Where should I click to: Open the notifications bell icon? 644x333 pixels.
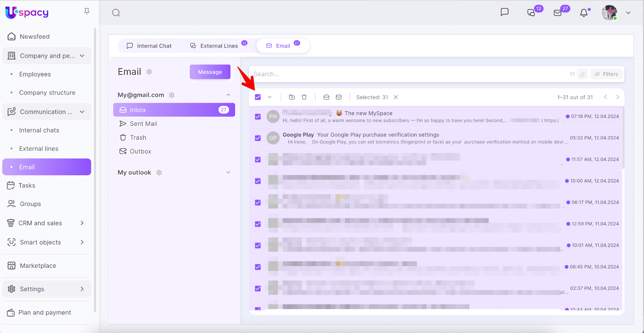584,13
